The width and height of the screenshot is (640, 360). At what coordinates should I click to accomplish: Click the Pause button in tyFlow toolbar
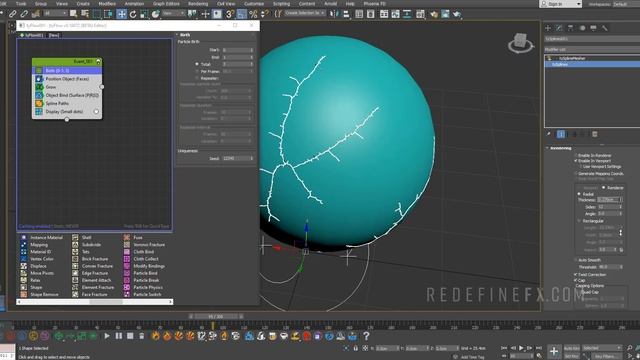tap(118, 336)
